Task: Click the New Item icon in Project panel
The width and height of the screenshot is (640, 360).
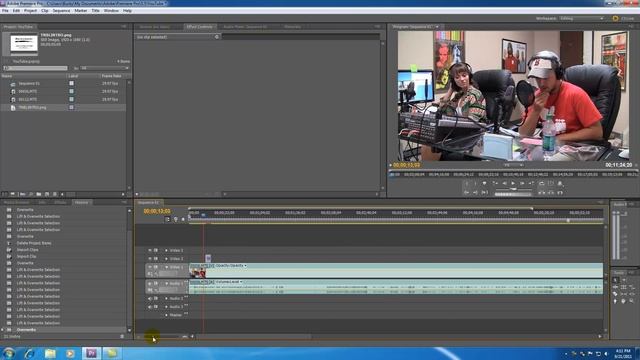Action: point(47,194)
